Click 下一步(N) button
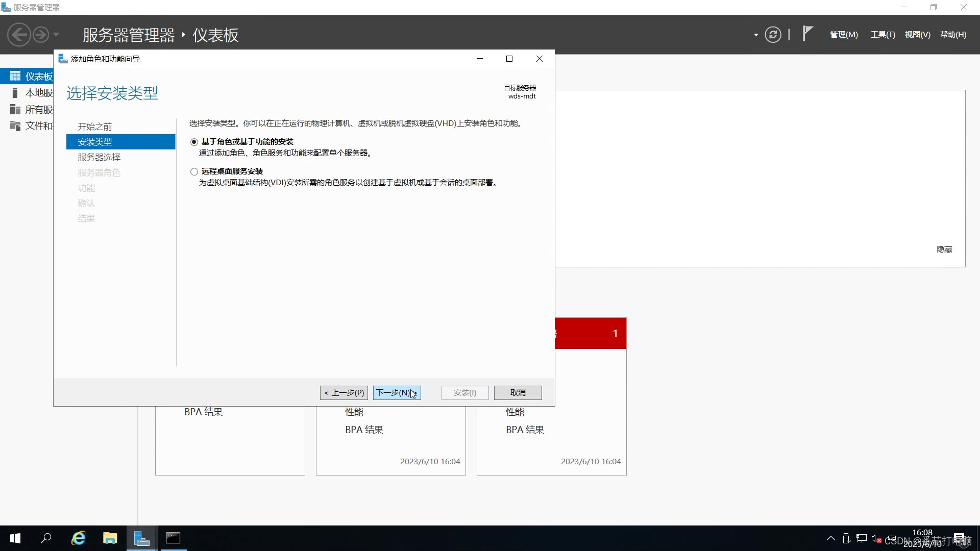The width and height of the screenshot is (980, 551). pos(397,392)
